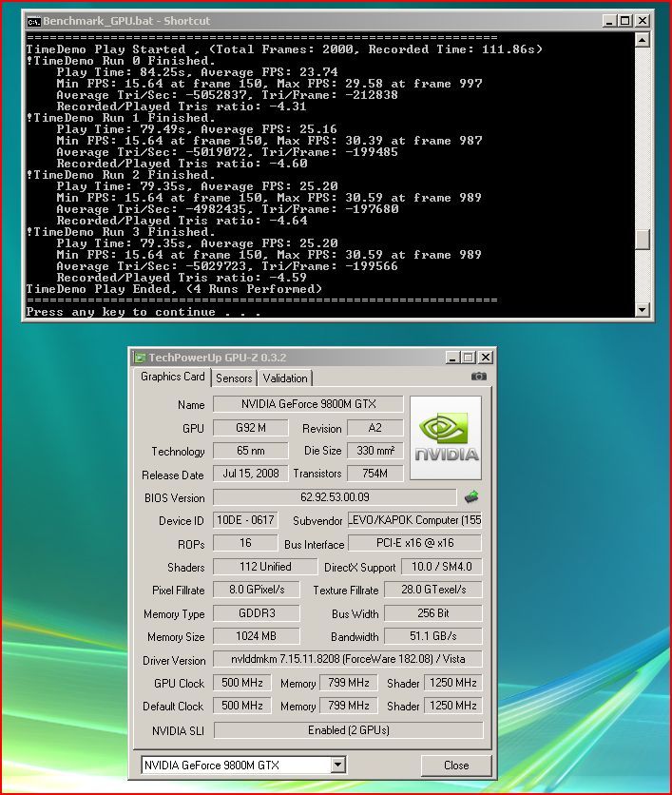Click the Bus Interface field PCI-E x16
The image size is (672, 795).
coord(414,543)
